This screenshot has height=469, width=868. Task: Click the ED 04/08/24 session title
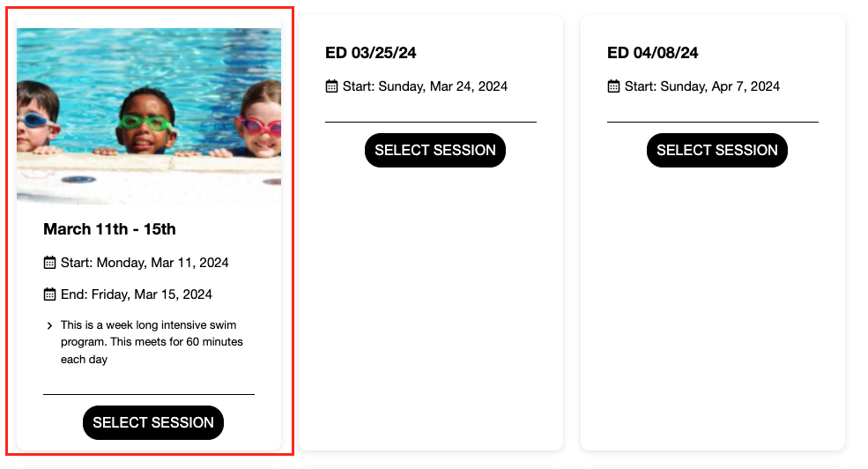tap(653, 53)
